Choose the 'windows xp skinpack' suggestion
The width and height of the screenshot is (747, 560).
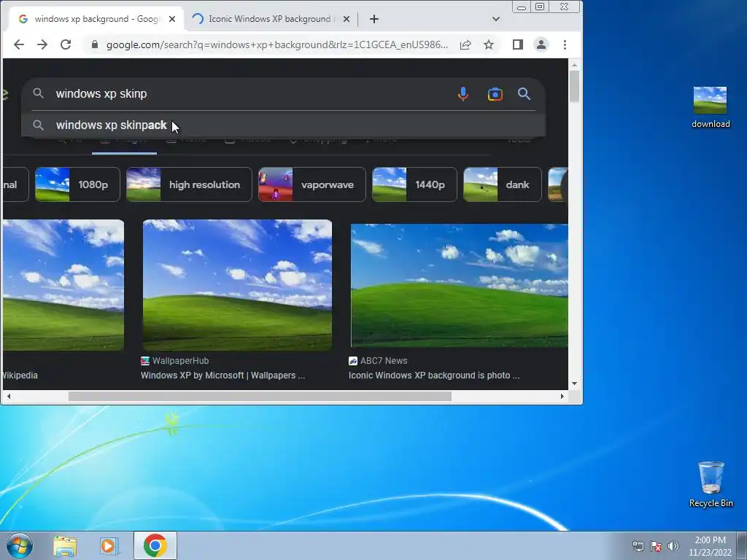284,125
